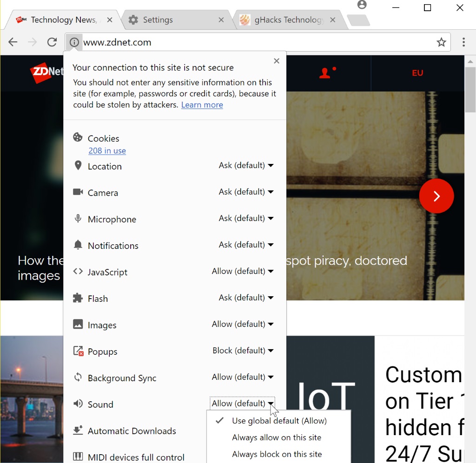Click the red next-slide arrow button
This screenshot has height=463, width=476.
tap(436, 196)
